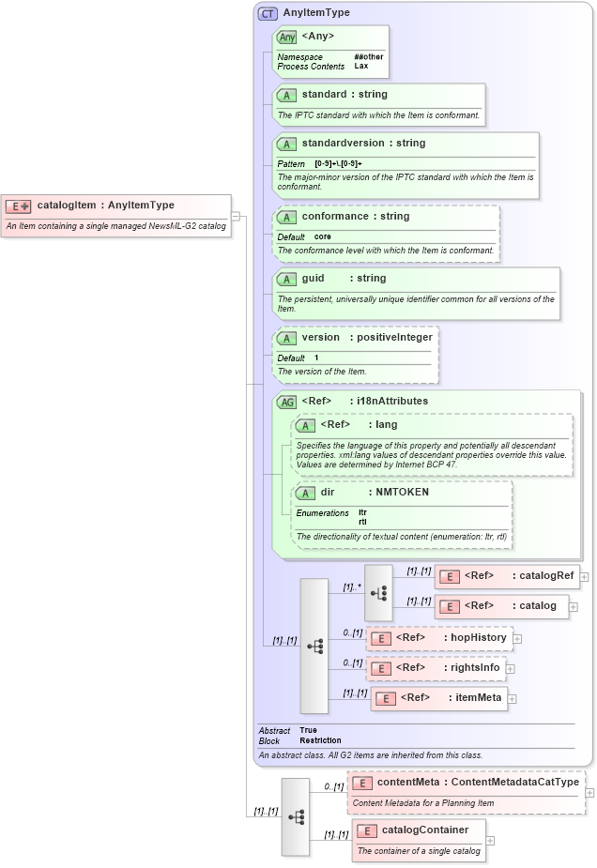This screenshot has height=868, width=597.
Task: Click the pattern value [0-9]+\.[0-9]+
Action: pos(338,164)
